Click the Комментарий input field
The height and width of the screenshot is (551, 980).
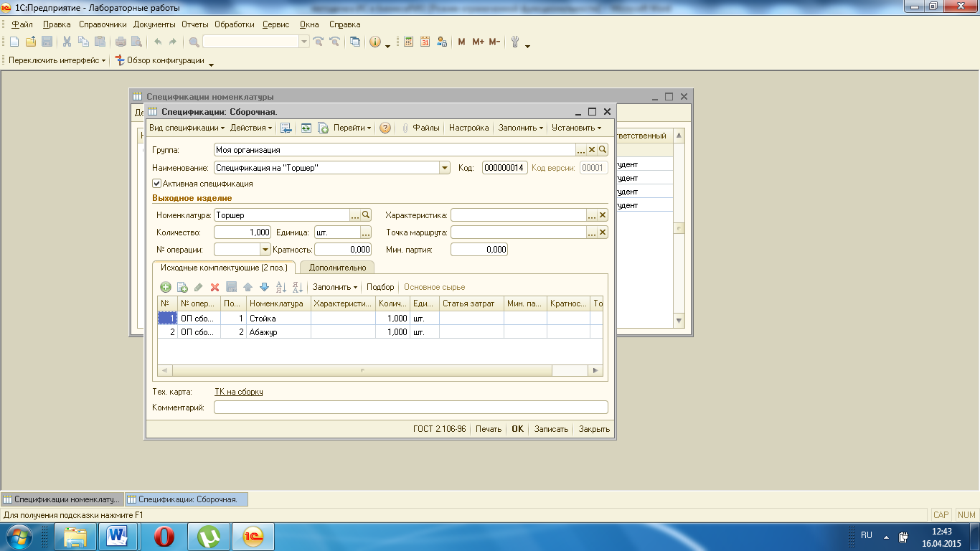coord(411,408)
